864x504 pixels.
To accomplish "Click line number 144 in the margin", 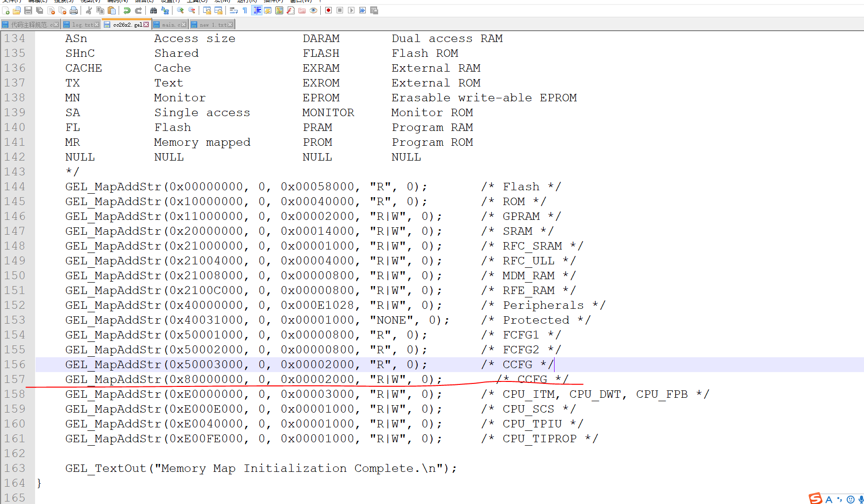I will (15, 187).
